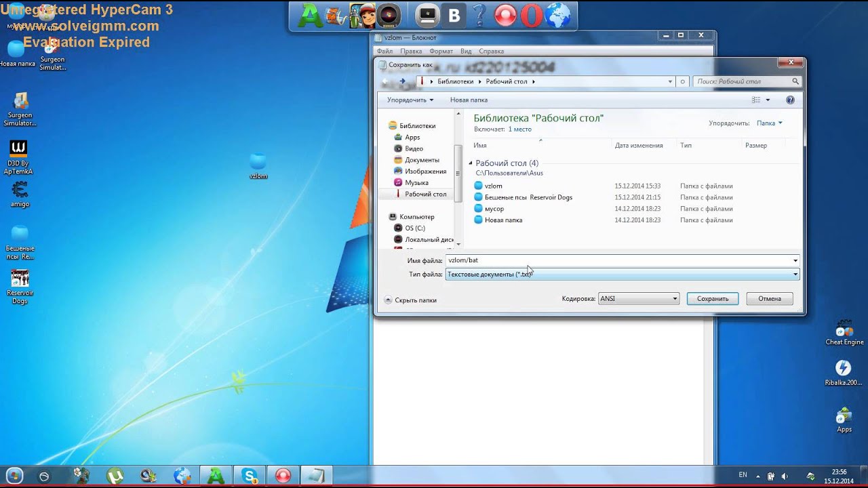The width and height of the screenshot is (868, 488).
Task: Open the Правка menu in Notepad
Action: (x=411, y=51)
